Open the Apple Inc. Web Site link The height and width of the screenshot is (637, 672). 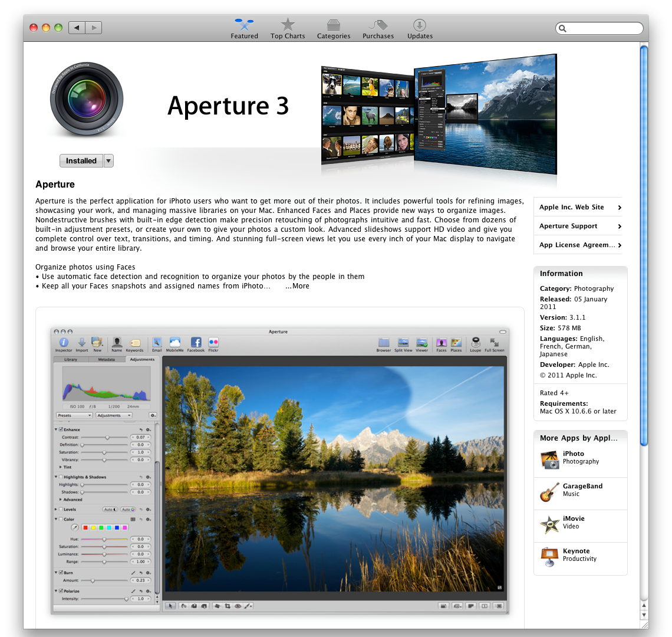pyautogui.click(x=578, y=207)
